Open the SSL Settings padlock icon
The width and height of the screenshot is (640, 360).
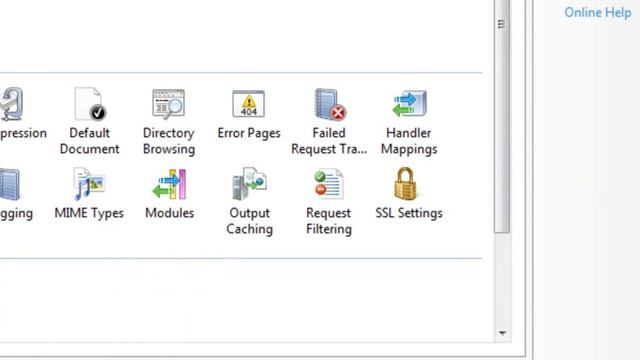pyautogui.click(x=405, y=184)
